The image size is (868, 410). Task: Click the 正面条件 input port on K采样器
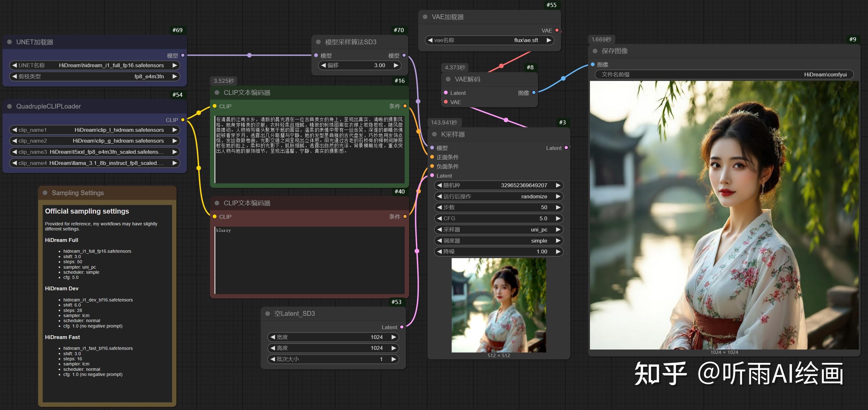[432, 157]
